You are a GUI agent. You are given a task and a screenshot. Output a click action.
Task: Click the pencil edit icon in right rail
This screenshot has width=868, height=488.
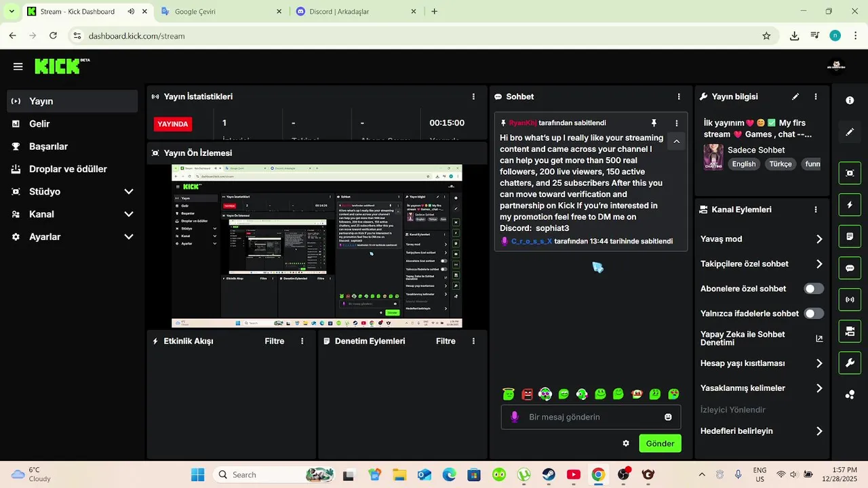coord(850,132)
